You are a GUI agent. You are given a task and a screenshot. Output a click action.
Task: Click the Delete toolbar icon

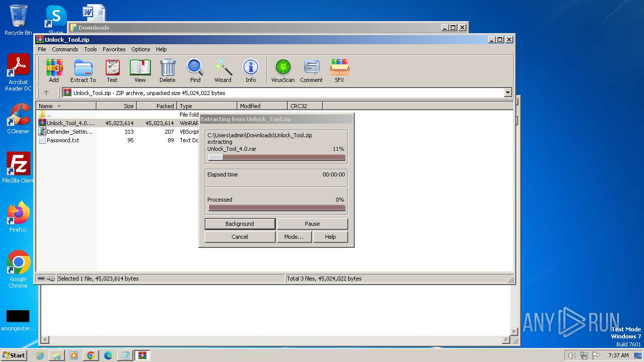pyautogui.click(x=168, y=71)
